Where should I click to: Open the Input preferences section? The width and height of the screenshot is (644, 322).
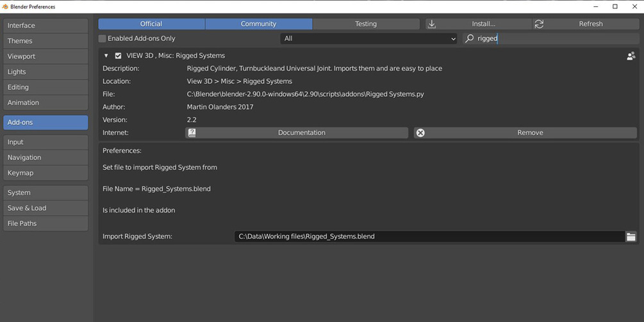pyautogui.click(x=45, y=142)
